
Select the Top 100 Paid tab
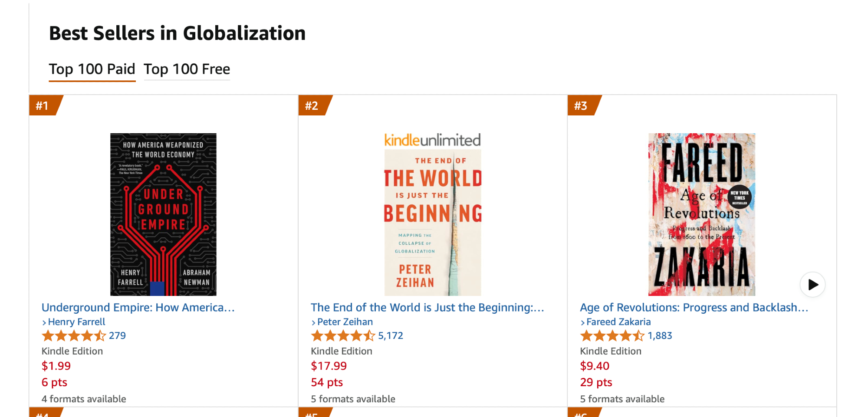pyautogui.click(x=92, y=69)
